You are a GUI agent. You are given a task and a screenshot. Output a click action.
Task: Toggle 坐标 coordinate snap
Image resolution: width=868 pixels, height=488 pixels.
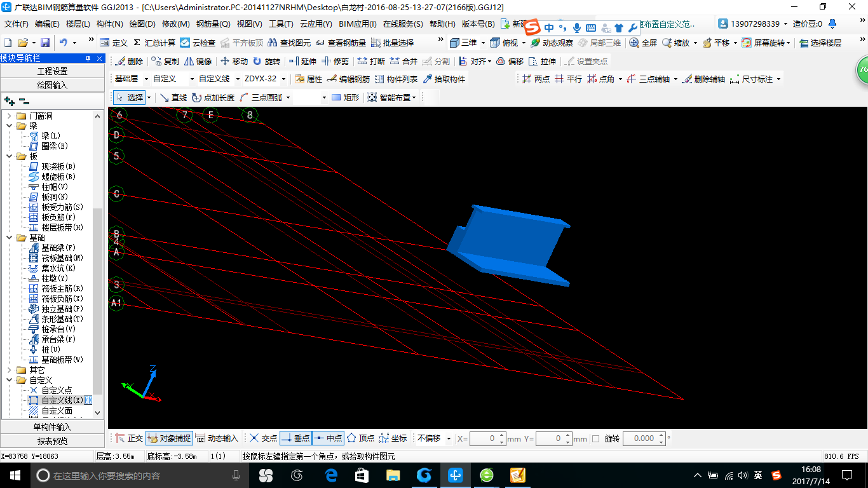pos(393,438)
